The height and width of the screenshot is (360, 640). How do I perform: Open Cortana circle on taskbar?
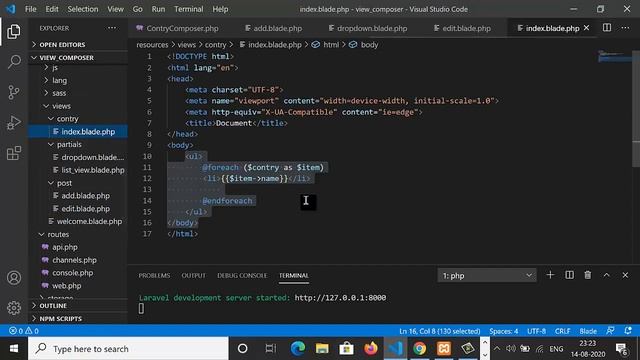click(x=242, y=349)
